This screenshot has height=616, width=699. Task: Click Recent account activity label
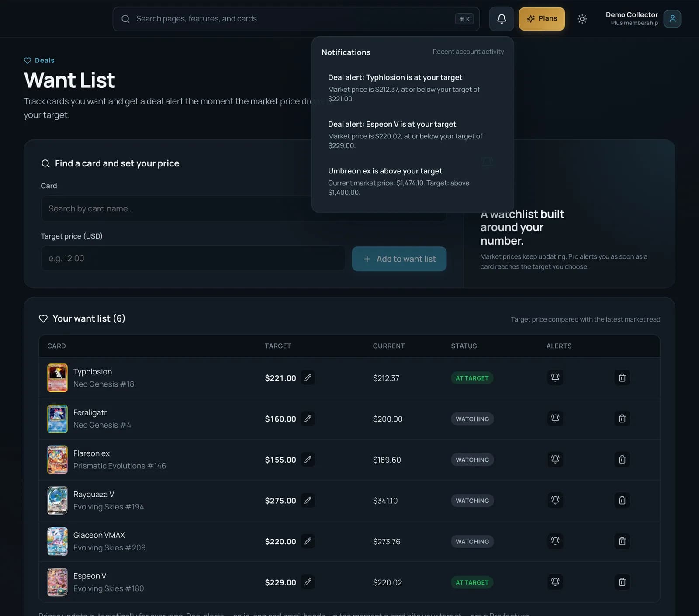468,52
